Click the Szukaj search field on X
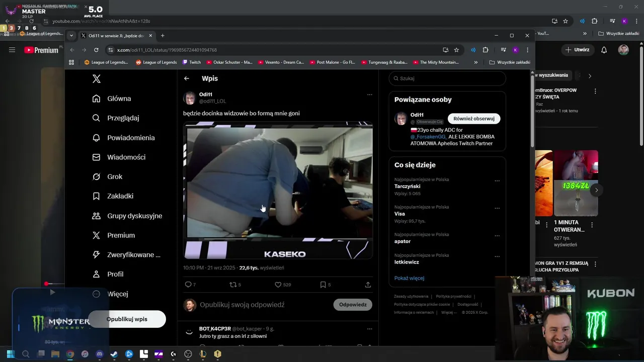 point(447,78)
